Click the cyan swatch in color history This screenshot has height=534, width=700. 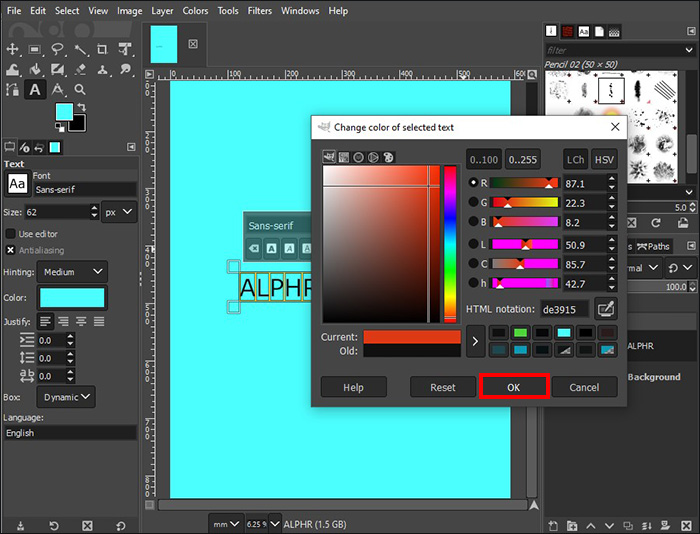[563, 332]
